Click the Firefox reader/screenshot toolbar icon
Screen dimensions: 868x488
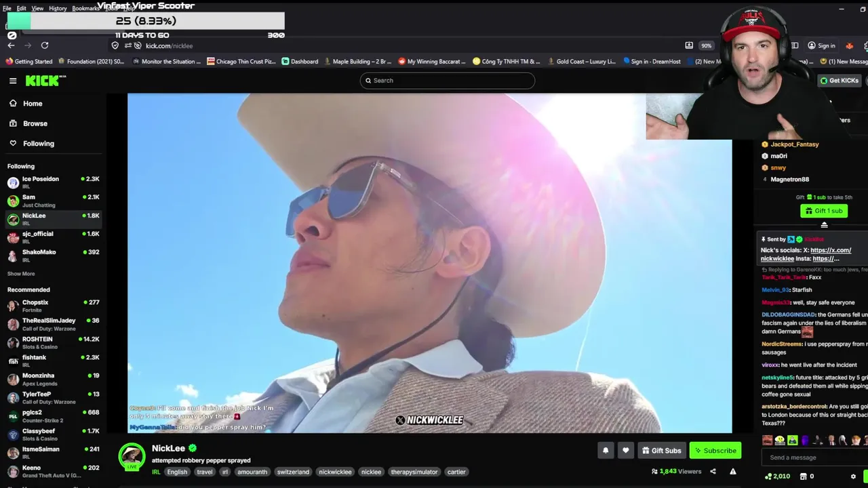(689, 45)
